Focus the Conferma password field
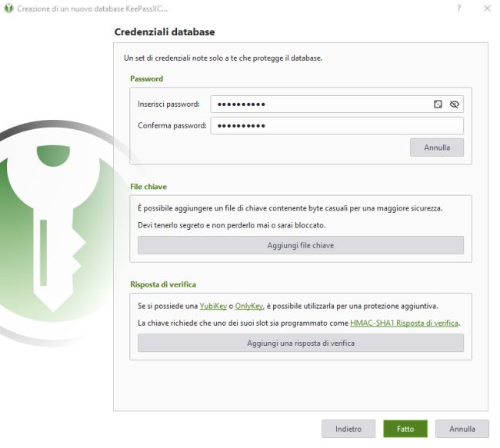This screenshot has height=448, width=500. (337, 125)
